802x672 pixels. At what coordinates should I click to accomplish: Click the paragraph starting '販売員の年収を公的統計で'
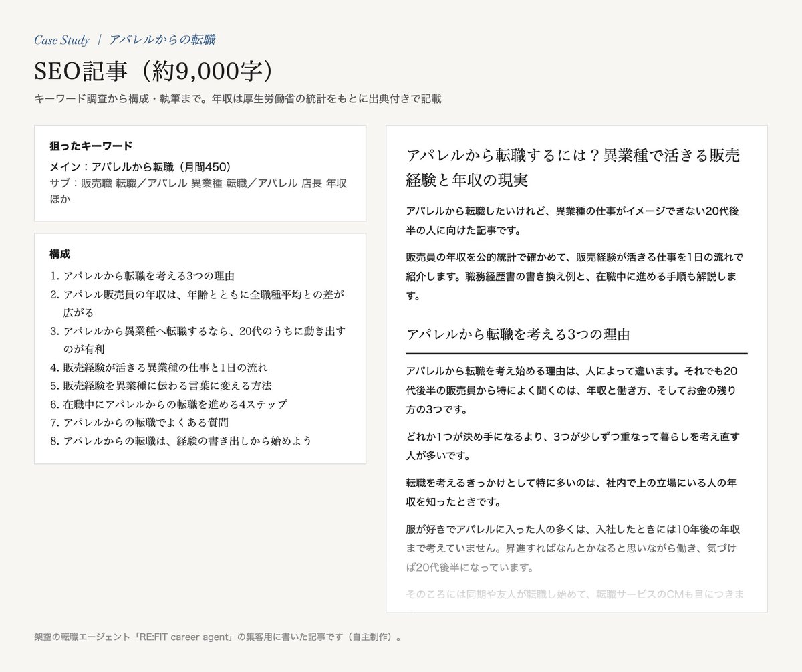point(575,275)
